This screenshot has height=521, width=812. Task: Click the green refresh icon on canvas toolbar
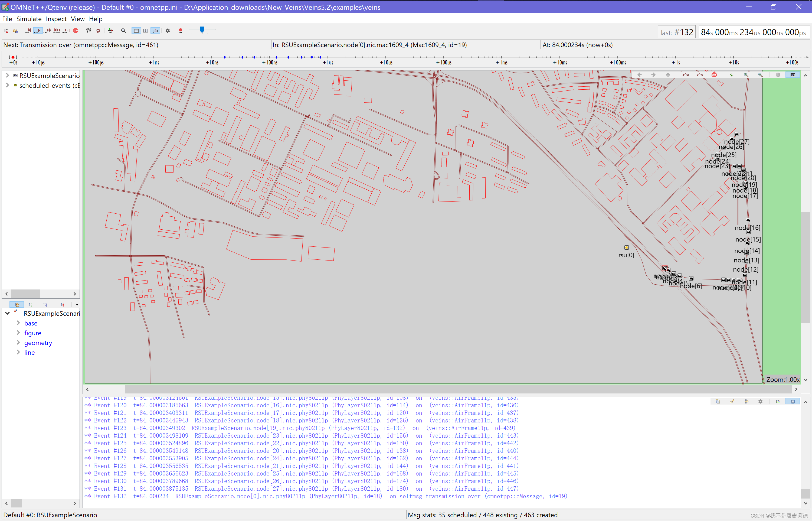(x=732, y=75)
